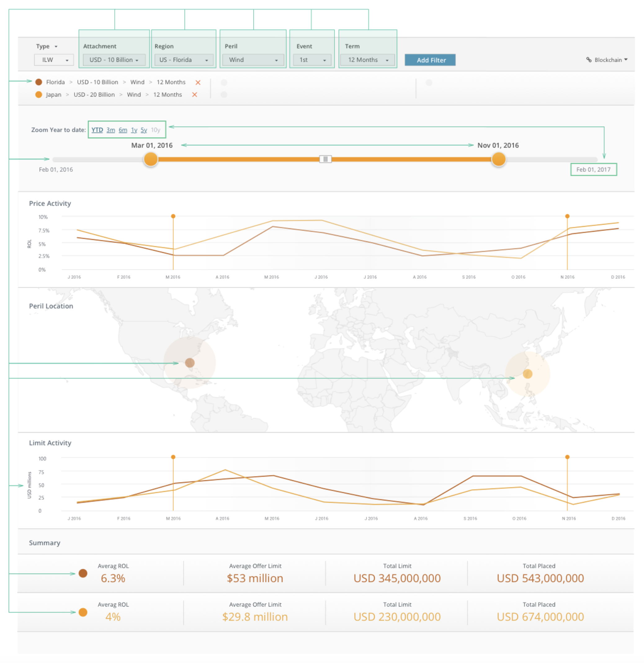
Task: Select the YTD zoom range
Action: 97,130
